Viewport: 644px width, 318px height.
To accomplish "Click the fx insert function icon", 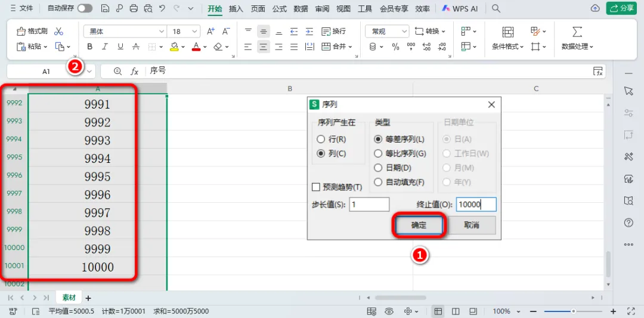I will pyautogui.click(x=134, y=72).
